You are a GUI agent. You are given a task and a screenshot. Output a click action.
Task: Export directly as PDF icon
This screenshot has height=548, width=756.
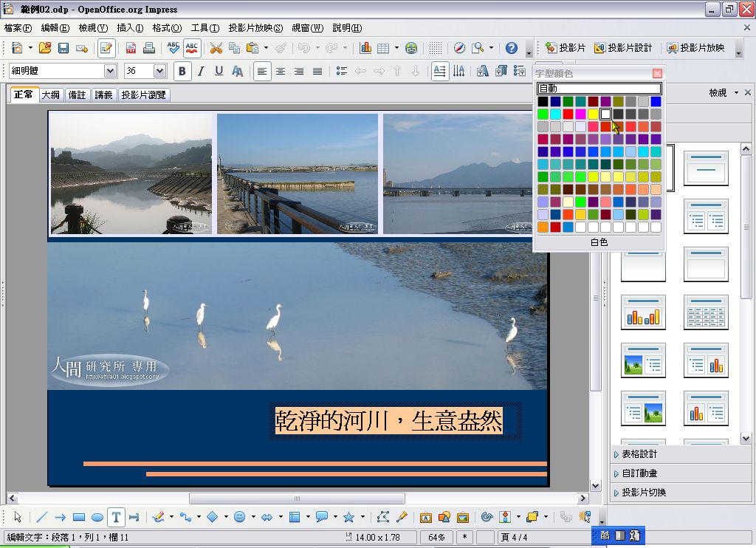pos(131,48)
